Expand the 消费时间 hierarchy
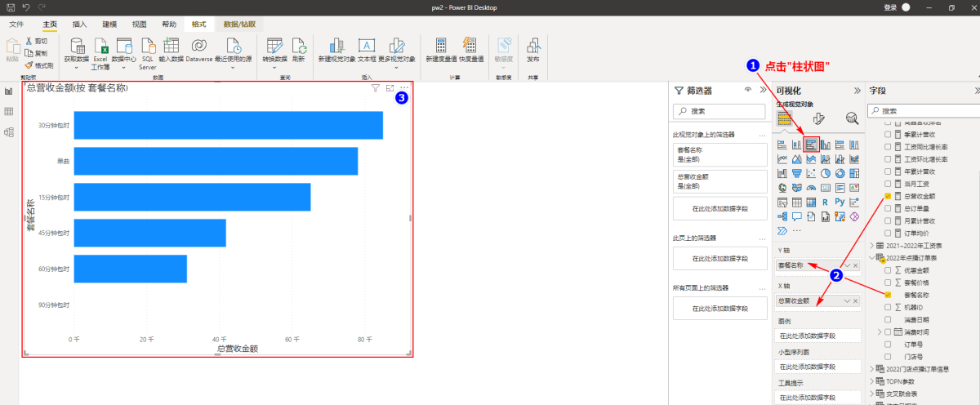This screenshot has height=405, width=980. [x=880, y=332]
